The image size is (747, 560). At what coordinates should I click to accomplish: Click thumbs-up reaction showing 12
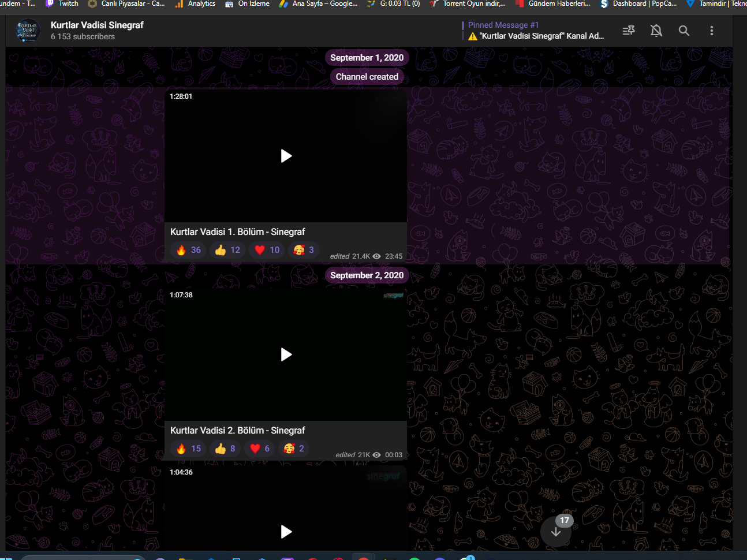tap(227, 250)
